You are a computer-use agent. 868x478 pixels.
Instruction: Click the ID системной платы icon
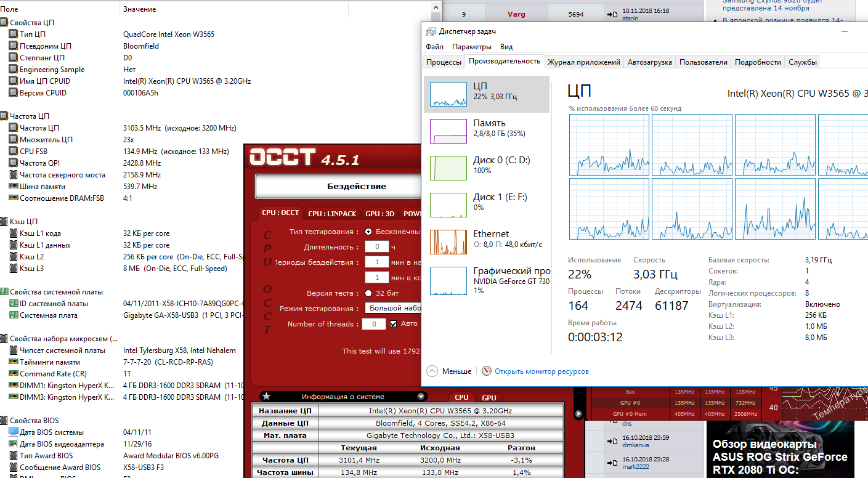tap(14, 304)
